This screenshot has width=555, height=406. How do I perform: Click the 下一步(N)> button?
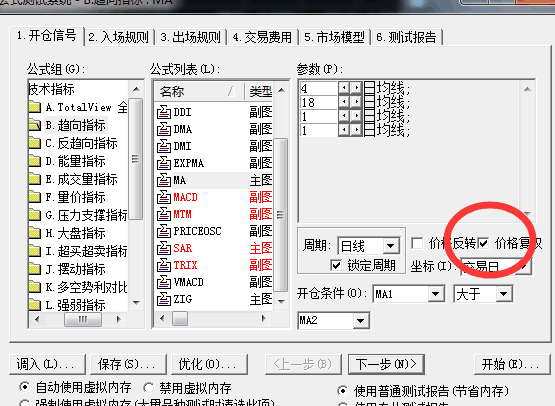click(386, 364)
